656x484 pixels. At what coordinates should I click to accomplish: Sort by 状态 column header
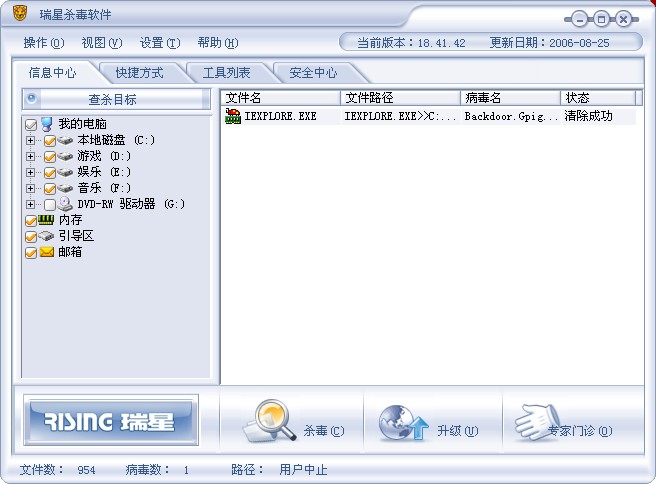point(598,98)
